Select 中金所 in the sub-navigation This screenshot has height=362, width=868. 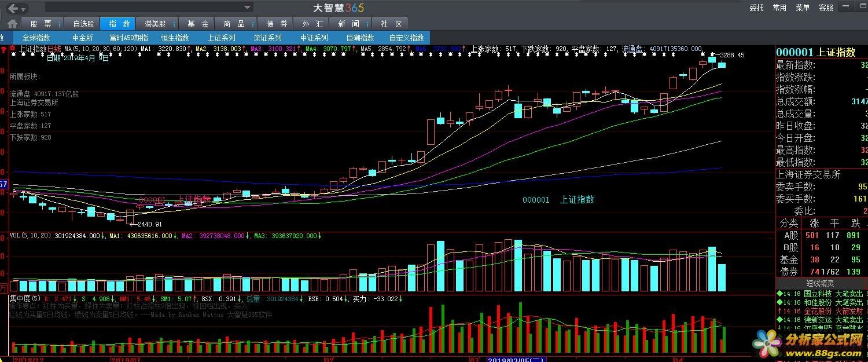pyautogui.click(x=83, y=38)
